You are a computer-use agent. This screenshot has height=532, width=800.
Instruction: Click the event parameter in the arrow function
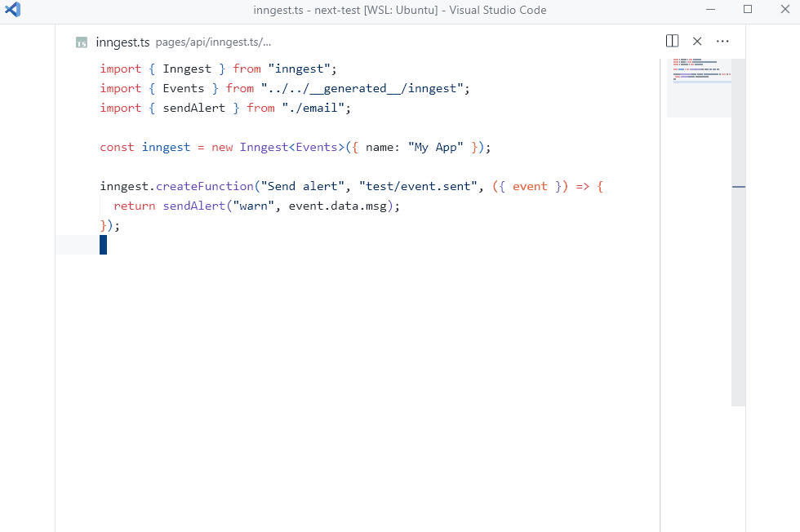pos(530,186)
